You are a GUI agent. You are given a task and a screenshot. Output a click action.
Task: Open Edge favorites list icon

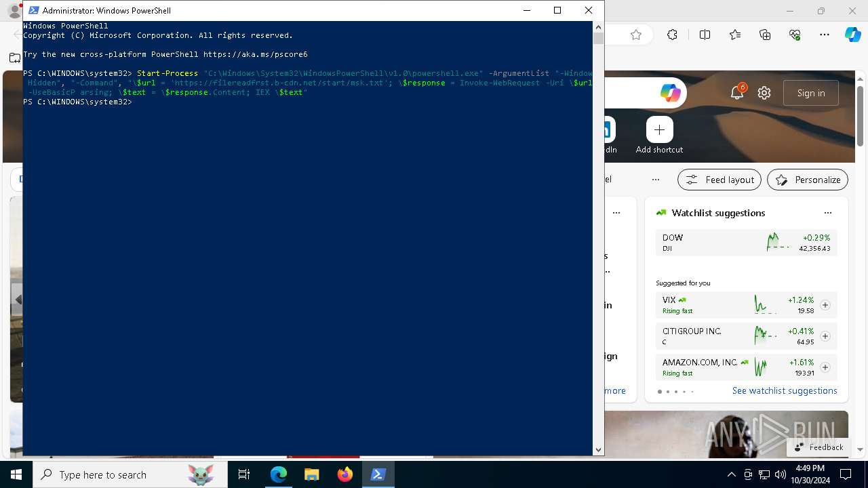click(735, 35)
